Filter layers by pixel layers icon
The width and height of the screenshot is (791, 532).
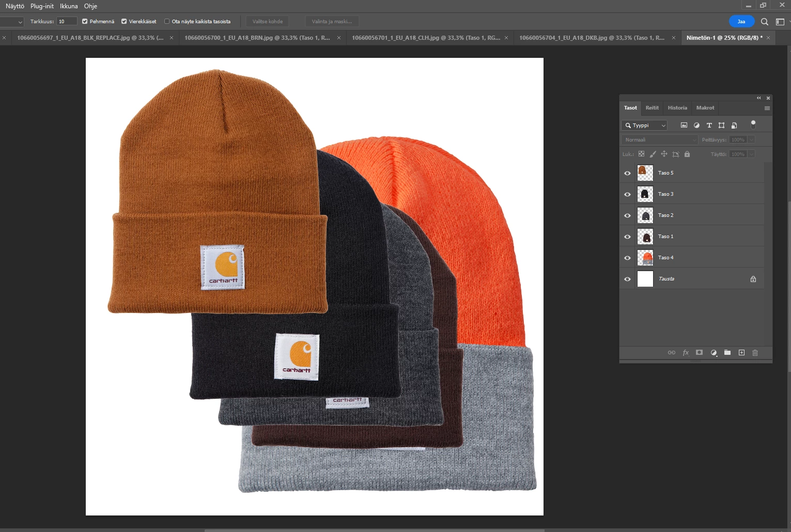pos(684,125)
